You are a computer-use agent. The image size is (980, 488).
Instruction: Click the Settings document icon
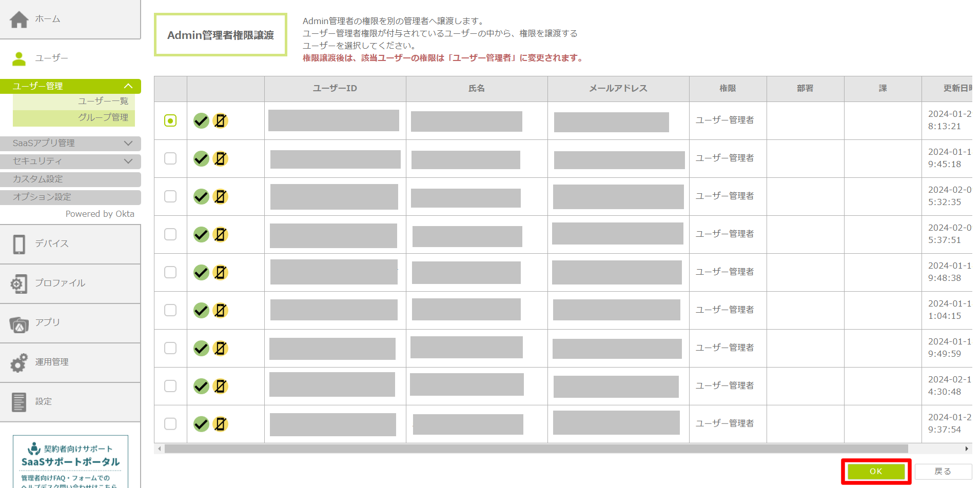tap(19, 402)
